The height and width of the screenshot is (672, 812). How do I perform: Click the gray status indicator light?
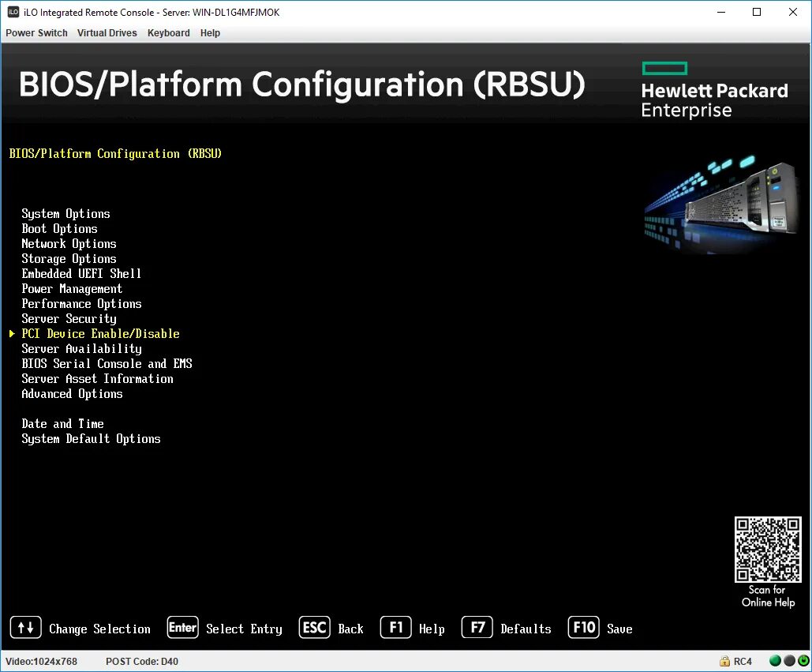point(789,661)
